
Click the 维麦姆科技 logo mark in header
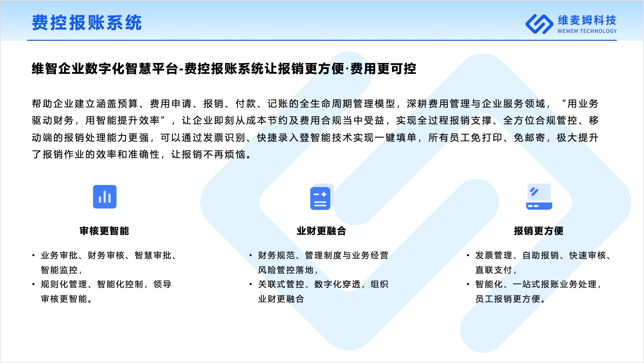539,24
